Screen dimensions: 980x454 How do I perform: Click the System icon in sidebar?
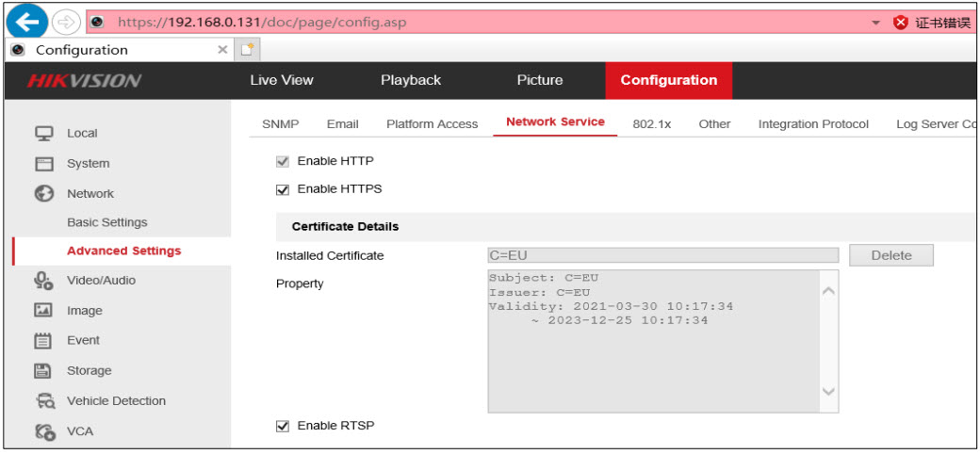[x=43, y=163]
